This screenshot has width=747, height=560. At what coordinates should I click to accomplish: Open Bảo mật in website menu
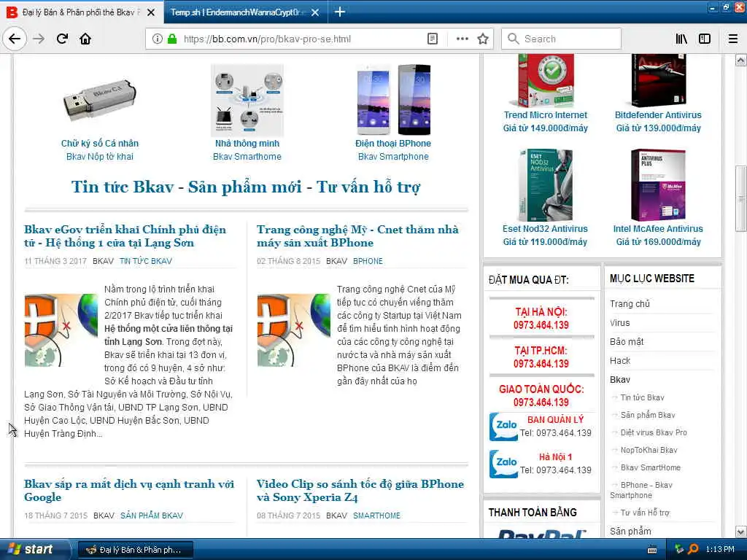click(627, 341)
